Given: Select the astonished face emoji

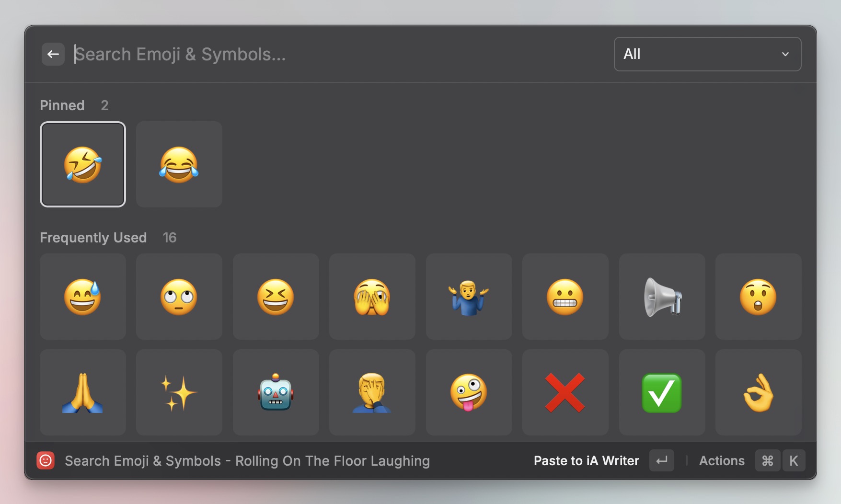Looking at the screenshot, I should point(759,297).
